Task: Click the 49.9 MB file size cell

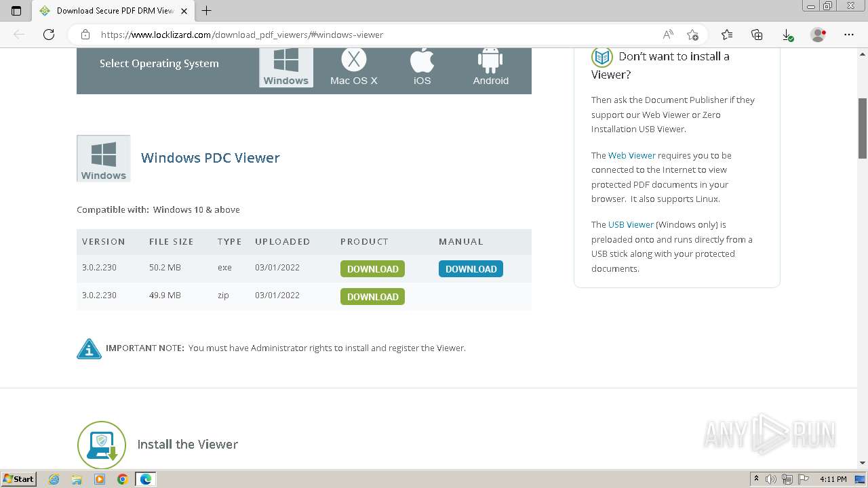Action: (165, 296)
